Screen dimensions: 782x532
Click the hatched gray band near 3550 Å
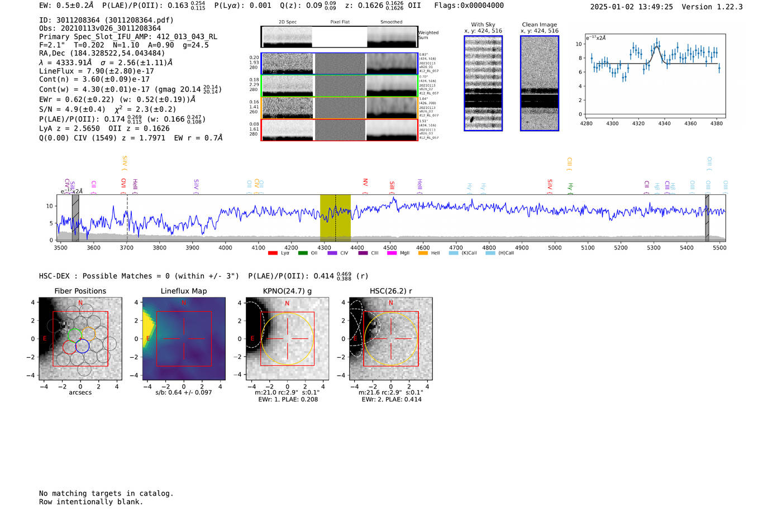click(x=75, y=218)
